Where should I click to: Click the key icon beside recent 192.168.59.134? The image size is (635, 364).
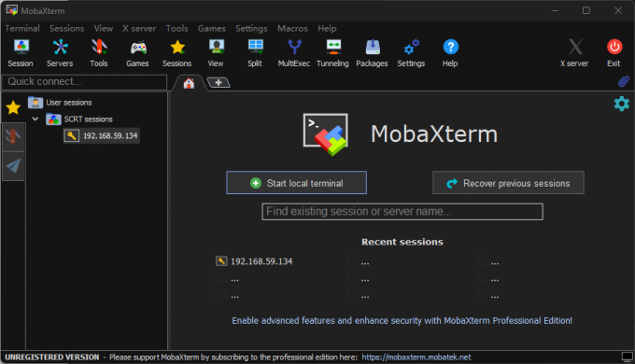pos(221,261)
